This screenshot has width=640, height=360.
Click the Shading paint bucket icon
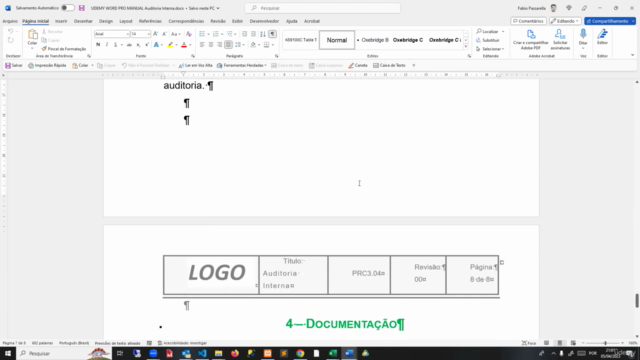click(x=253, y=44)
